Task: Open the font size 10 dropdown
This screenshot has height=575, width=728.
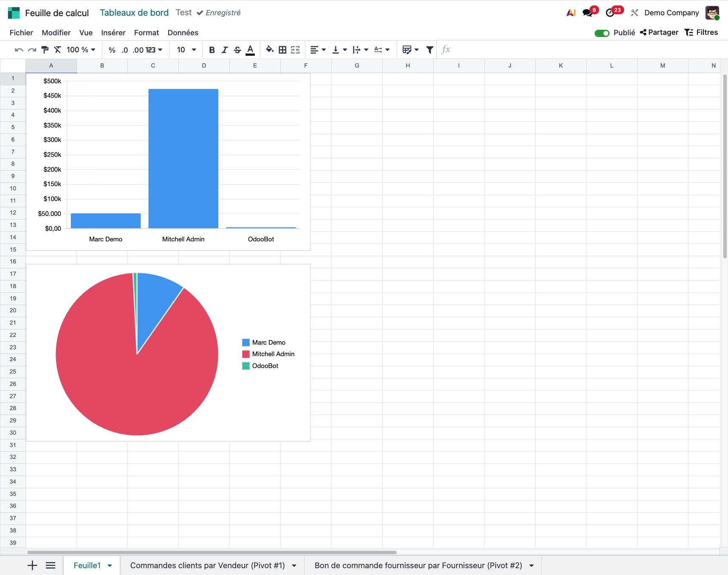Action: tap(186, 50)
